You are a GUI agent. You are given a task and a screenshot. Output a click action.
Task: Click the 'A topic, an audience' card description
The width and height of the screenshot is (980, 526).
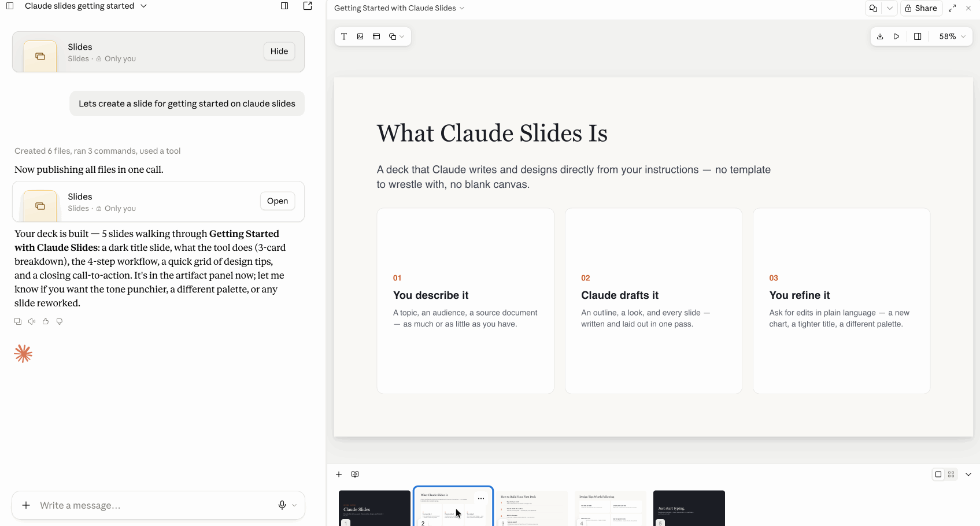point(465,318)
